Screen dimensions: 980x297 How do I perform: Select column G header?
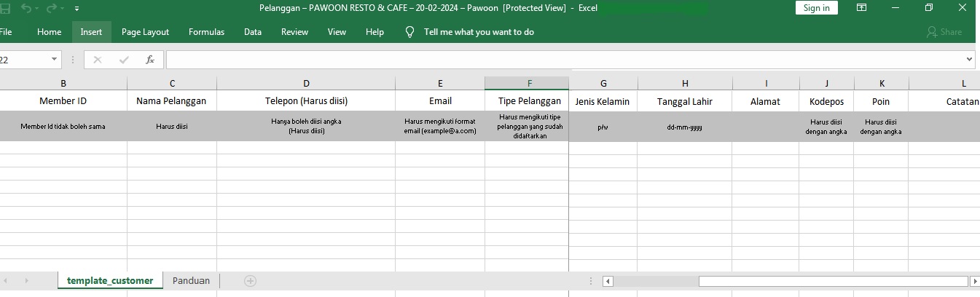[x=603, y=84]
